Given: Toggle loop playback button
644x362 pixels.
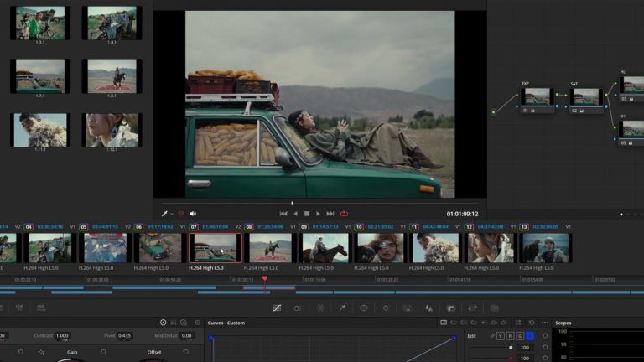Looking at the screenshot, I should pyautogui.click(x=344, y=214).
